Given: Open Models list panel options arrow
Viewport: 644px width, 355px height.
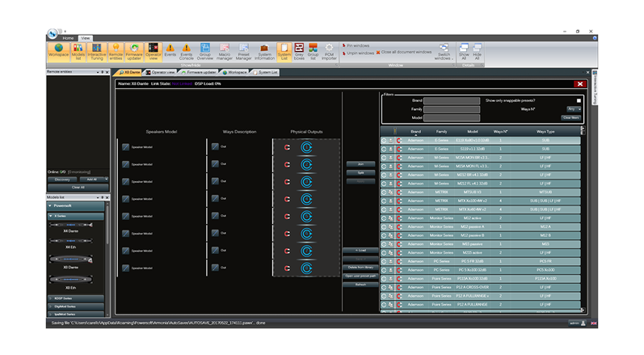Looking at the screenshot, I should (98, 197).
